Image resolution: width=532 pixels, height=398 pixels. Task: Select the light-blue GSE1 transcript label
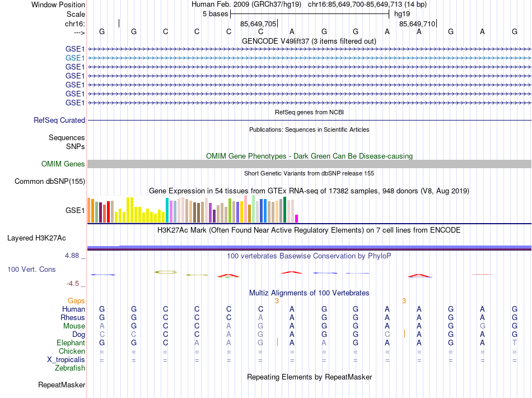(x=75, y=57)
